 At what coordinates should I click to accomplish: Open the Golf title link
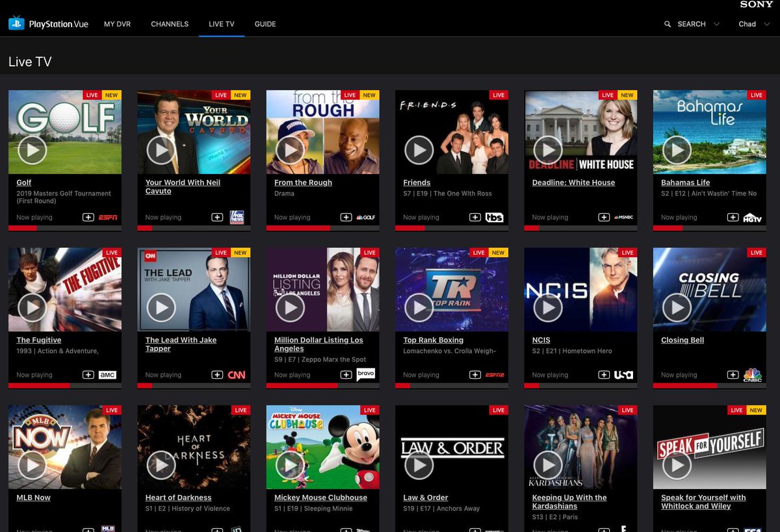(24, 183)
